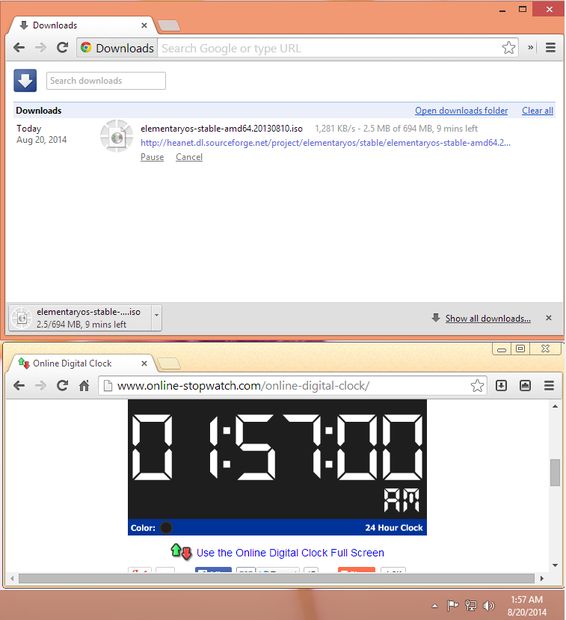Pick the clock color swatch
Image resolution: width=566 pixels, height=620 pixels.
coord(166,527)
